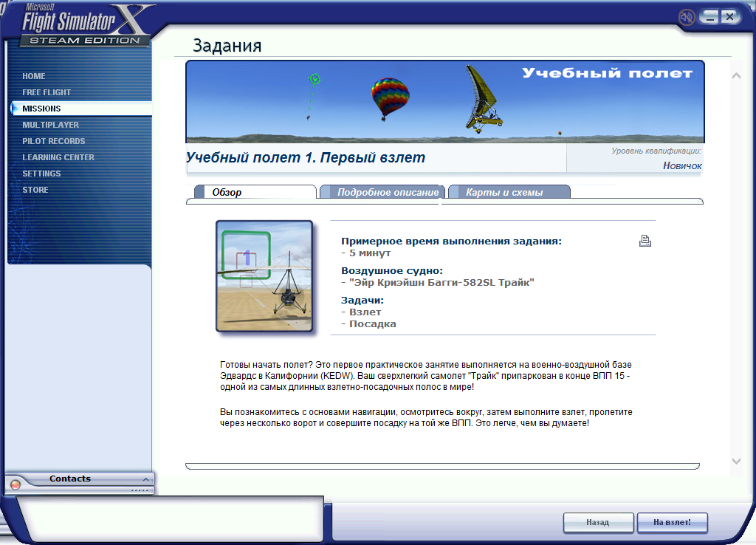Click the Contacts panel header
The height and width of the screenshot is (545, 756).
point(80,479)
